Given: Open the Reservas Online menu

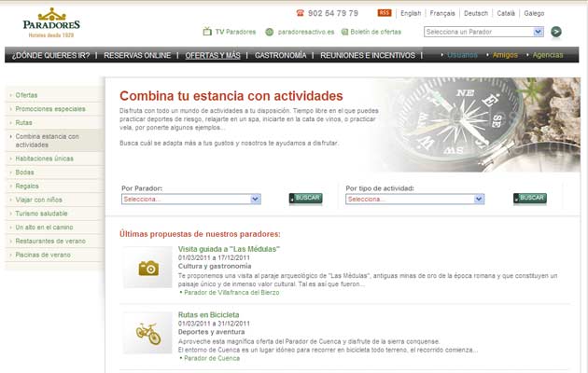Looking at the screenshot, I should click(x=137, y=55).
